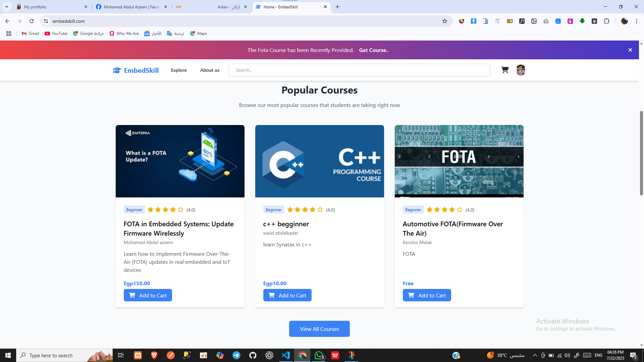Add FOTA in Embedded Systems course to cart
The width and height of the screenshot is (644, 362).
pyautogui.click(x=148, y=295)
